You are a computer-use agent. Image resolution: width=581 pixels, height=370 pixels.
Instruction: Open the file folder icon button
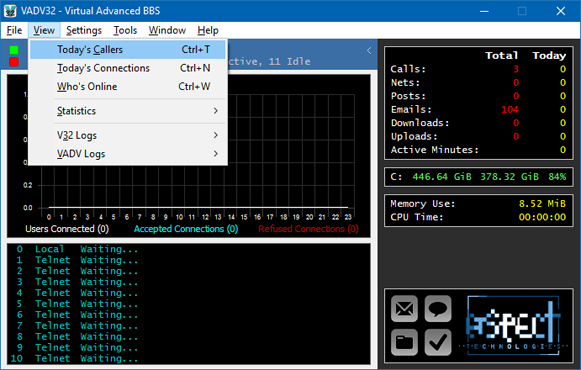404,342
